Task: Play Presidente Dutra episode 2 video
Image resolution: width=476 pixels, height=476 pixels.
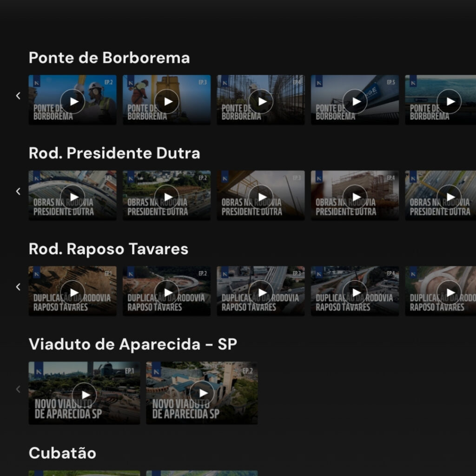Action: point(166,197)
